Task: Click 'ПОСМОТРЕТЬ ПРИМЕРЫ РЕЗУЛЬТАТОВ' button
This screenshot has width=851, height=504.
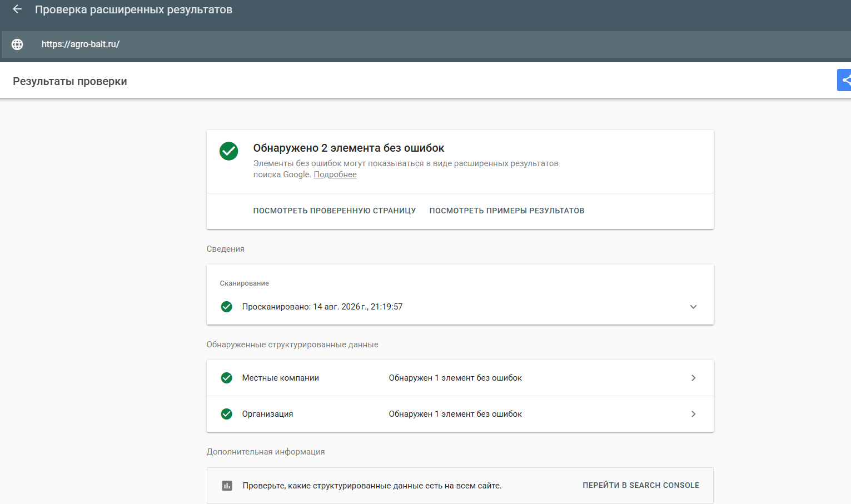Action: pyautogui.click(x=507, y=211)
